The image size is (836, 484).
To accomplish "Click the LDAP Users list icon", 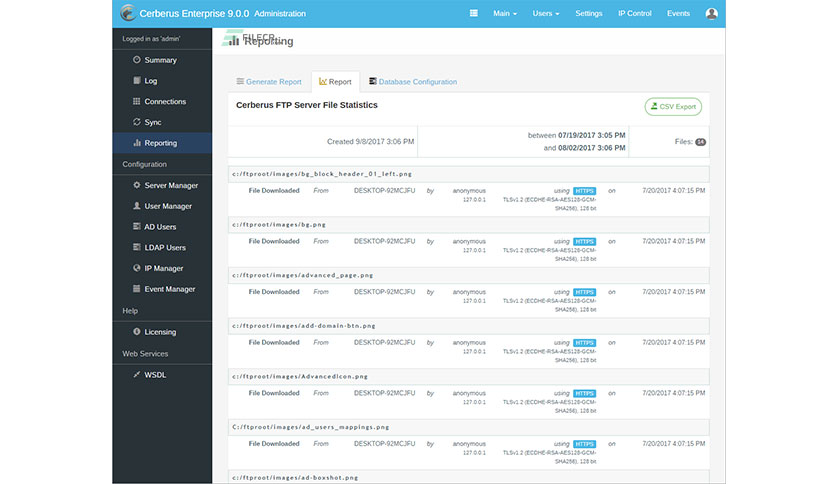I will click(x=136, y=247).
